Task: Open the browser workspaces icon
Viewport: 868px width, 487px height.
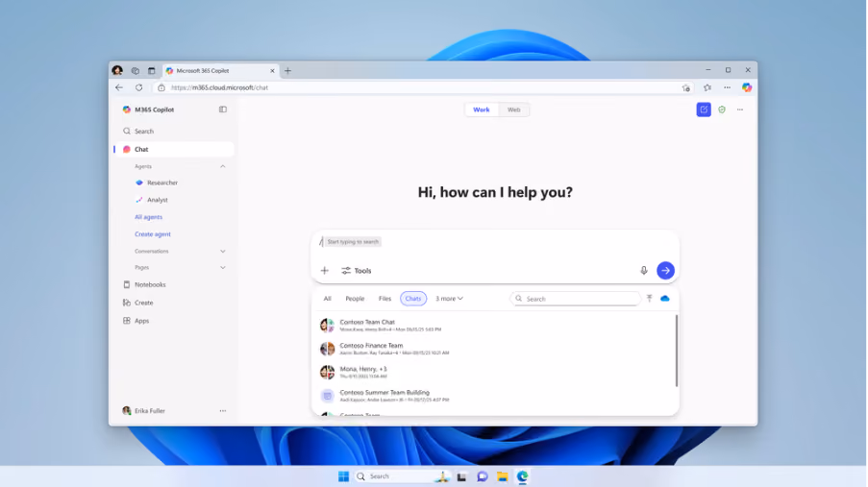Action: point(136,71)
